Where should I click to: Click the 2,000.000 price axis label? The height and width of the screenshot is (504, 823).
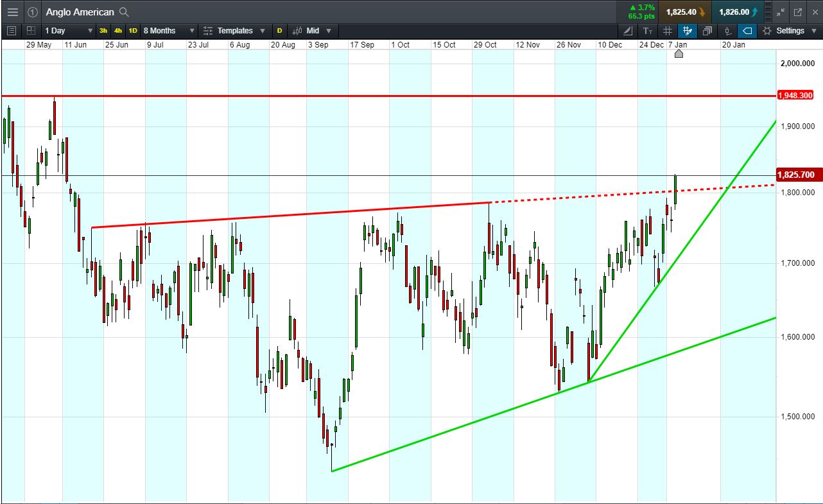click(798, 64)
